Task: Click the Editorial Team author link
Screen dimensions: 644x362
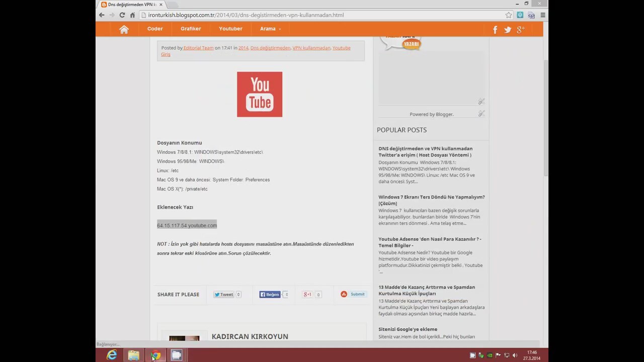Action: (x=198, y=48)
